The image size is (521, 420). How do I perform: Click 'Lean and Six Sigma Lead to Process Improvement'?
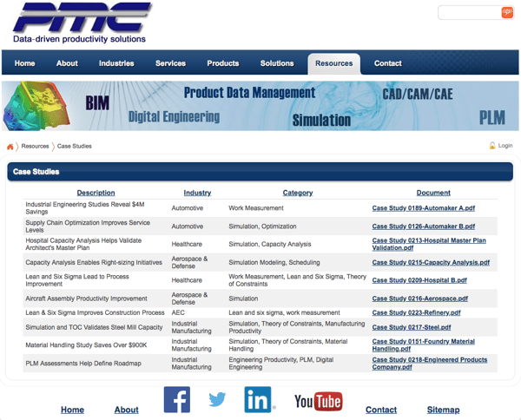pos(77,280)
